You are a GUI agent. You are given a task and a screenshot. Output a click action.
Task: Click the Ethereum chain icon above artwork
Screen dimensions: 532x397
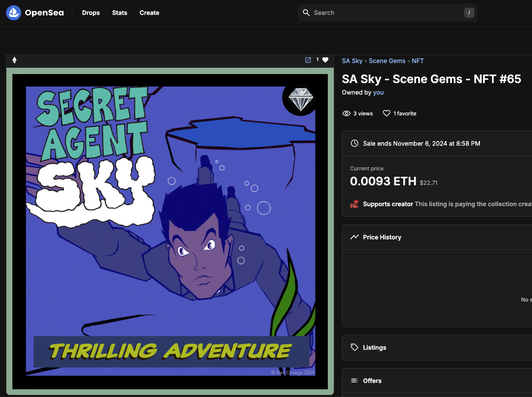click(x=14, y=60)
